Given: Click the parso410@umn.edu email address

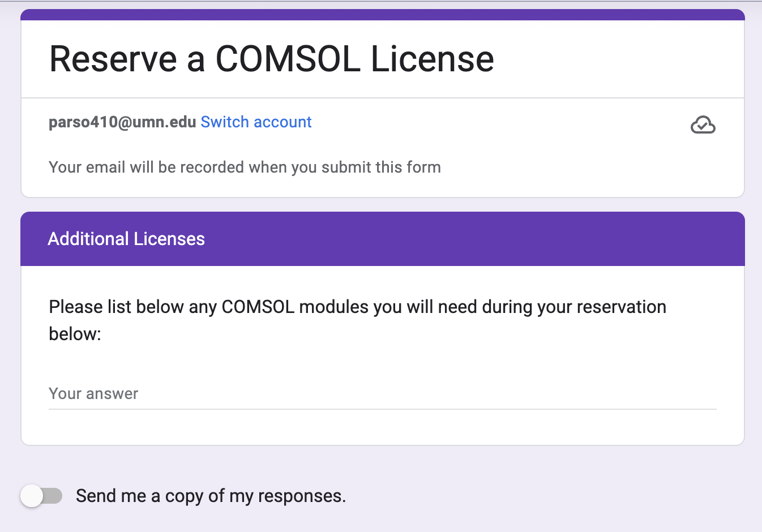Looking at the screenshot, I should 122,122.
